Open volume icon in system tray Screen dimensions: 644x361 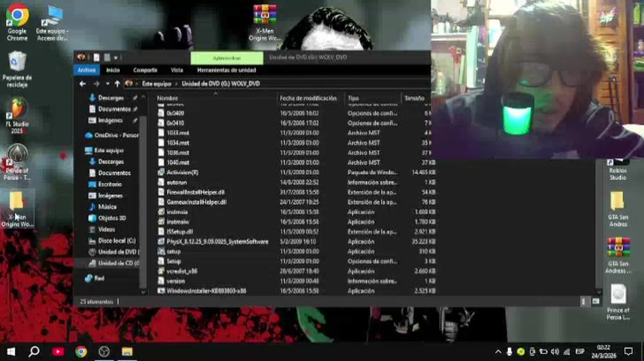click(555, 351)
